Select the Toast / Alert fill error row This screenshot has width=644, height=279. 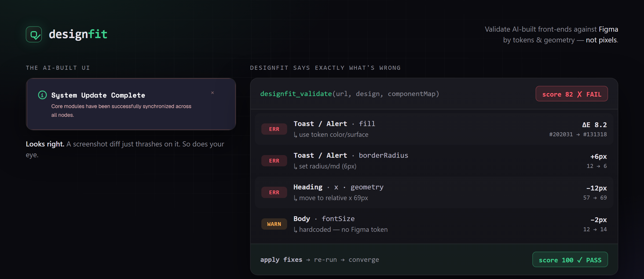(x=434, y=129)
